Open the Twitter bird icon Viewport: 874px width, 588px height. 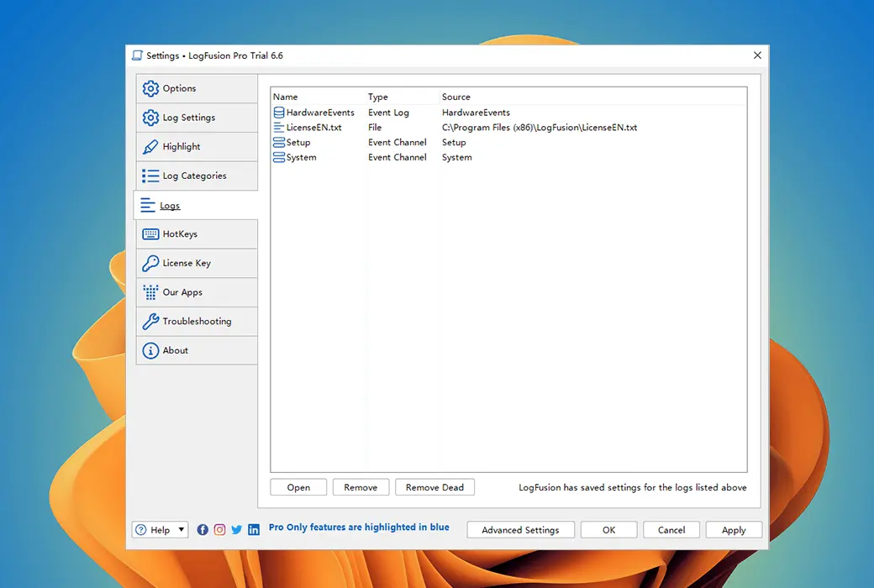pos(237,529)
